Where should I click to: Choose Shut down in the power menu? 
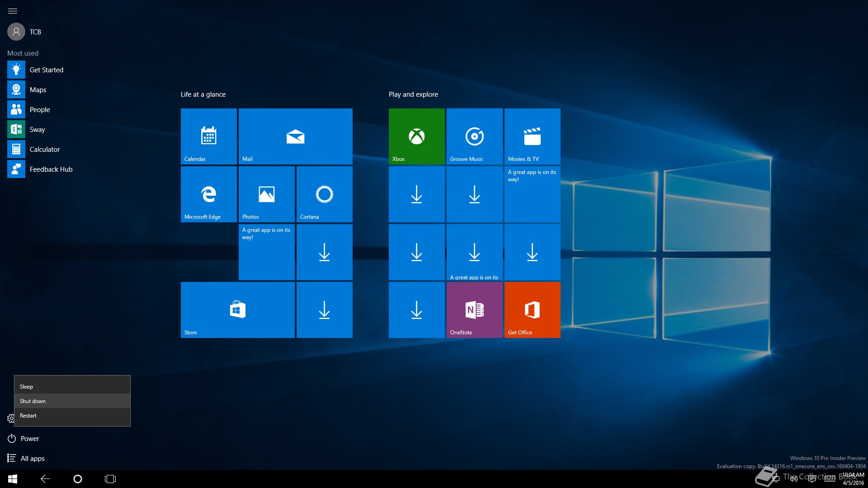(72, 401)
